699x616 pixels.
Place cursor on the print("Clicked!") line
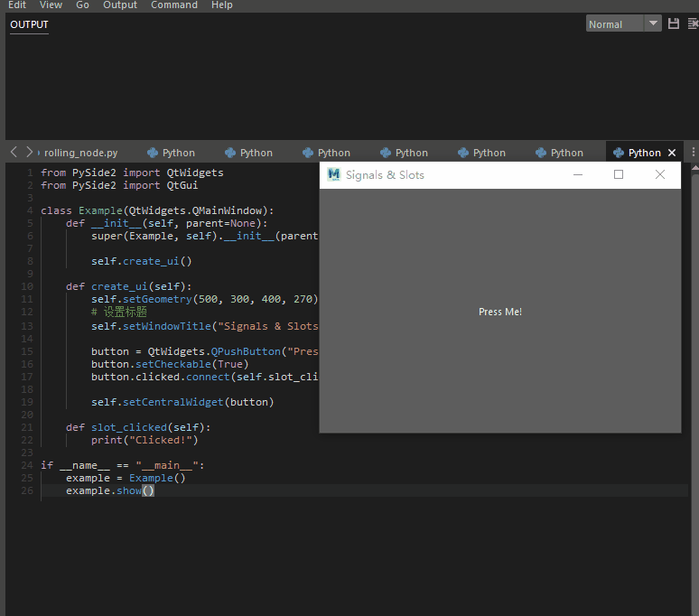pos(144,440)
